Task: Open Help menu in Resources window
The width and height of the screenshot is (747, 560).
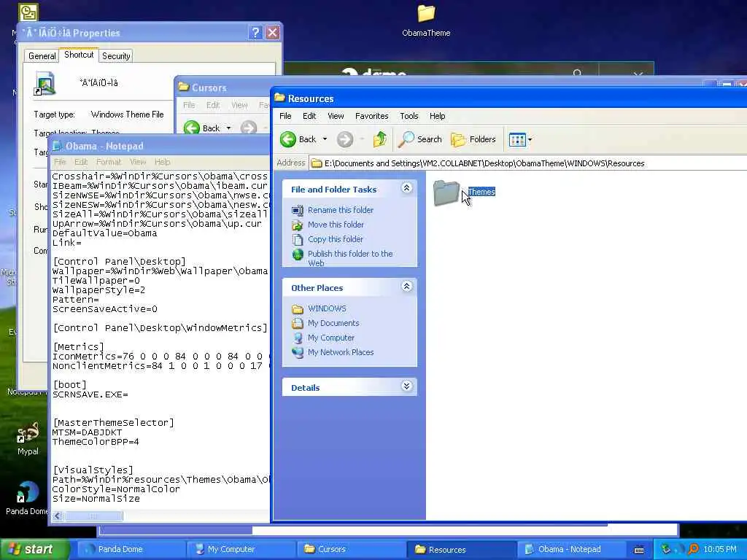Action: point(437,116)
